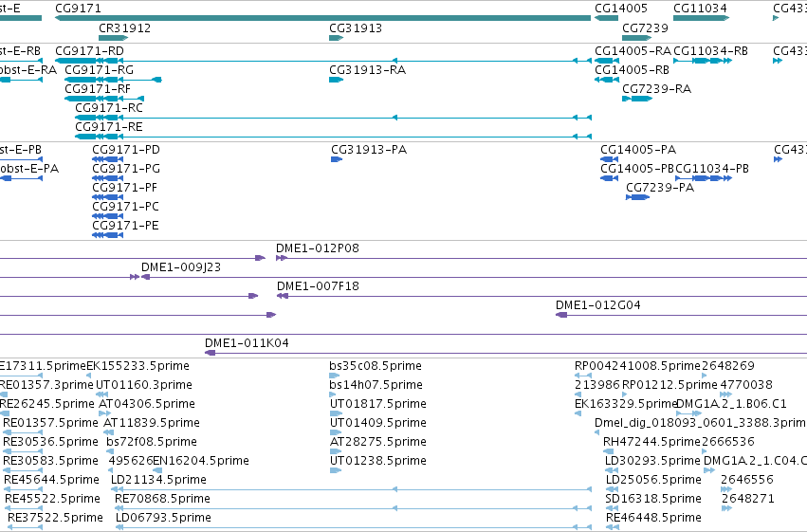Click protein CG11034-PB
Image resolution: width=807 pixels, height=532 pixels.
pyautogui.click(x=712, y=169)
